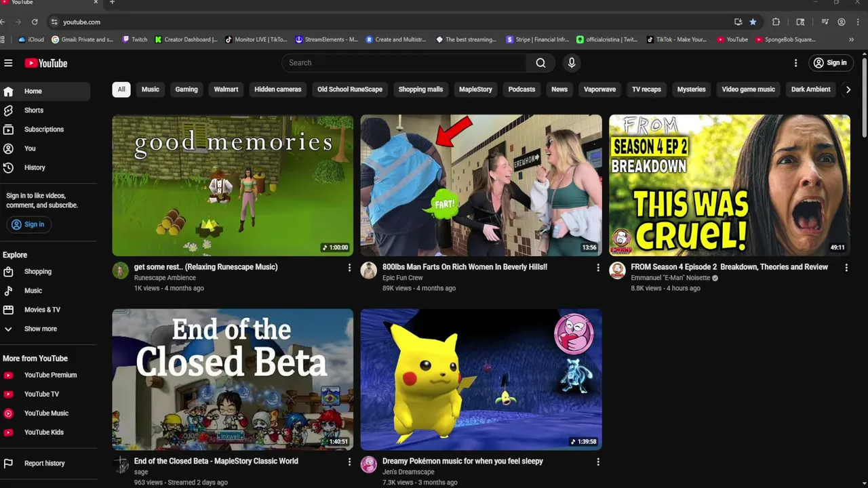
Task: Open options menu for Relaxing Runescape Music video
Action: point(349,268)
